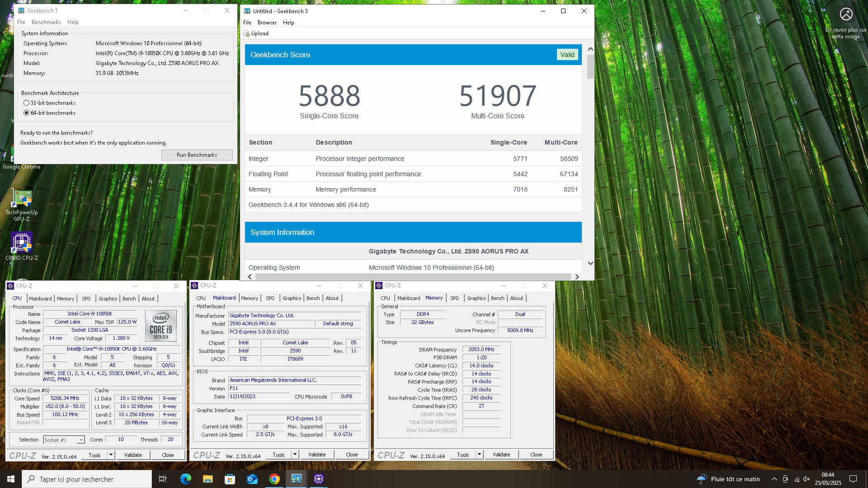
Task: Open Benchmarks menu in Geekbench 3
Action: [46, 22]
